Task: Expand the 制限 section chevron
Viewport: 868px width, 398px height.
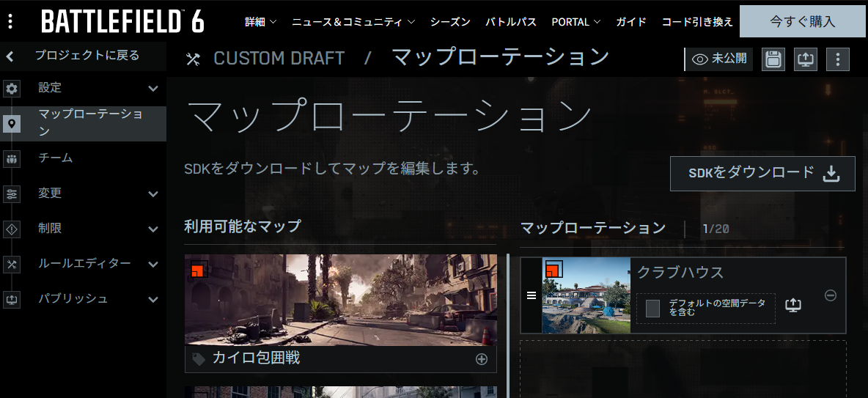Action: click(x=153, y=229)
